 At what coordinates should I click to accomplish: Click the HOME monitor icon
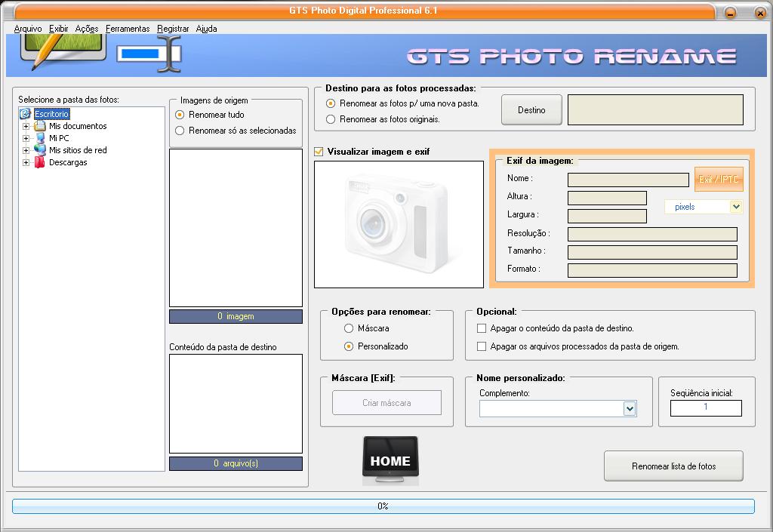(x=390, y=460)
